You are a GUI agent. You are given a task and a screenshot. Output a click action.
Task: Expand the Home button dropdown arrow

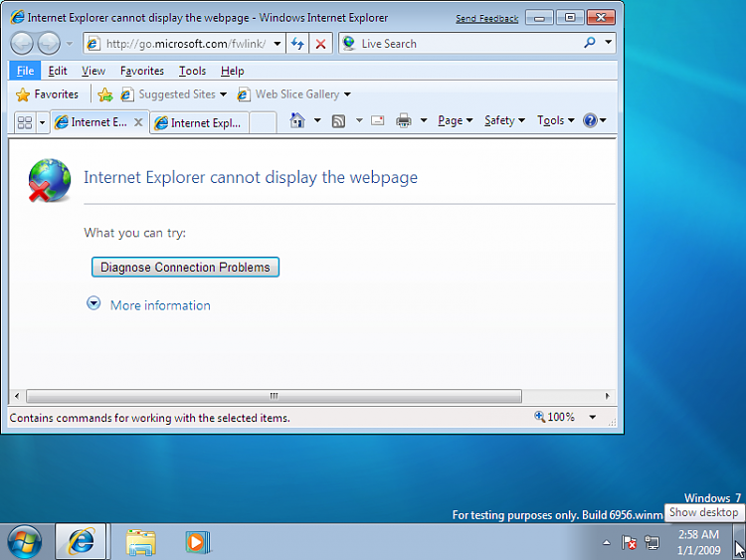317,120
